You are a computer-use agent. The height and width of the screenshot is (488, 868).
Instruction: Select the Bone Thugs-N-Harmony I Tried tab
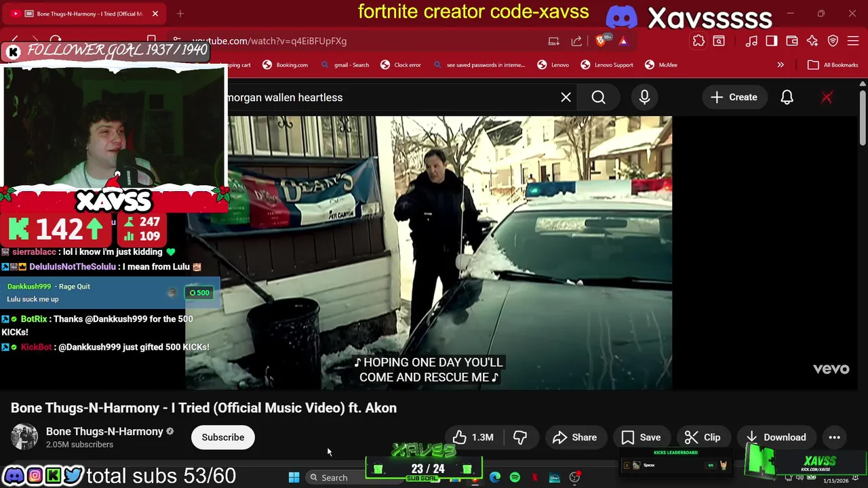[x=83, y=14]
